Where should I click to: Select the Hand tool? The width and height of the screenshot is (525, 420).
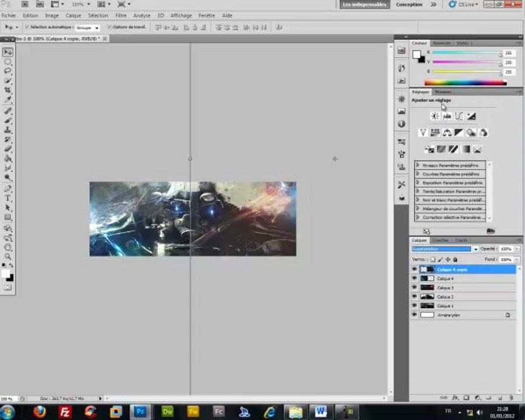8,247
